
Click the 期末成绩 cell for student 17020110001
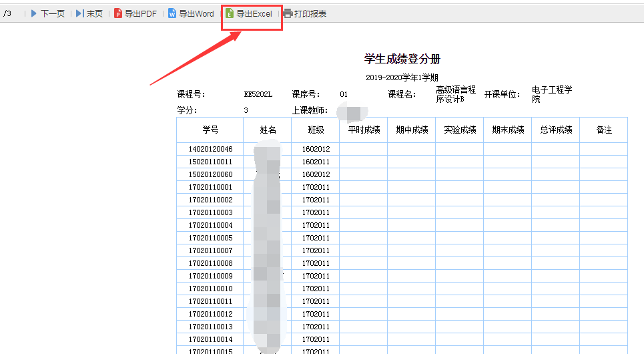point(508,187)
